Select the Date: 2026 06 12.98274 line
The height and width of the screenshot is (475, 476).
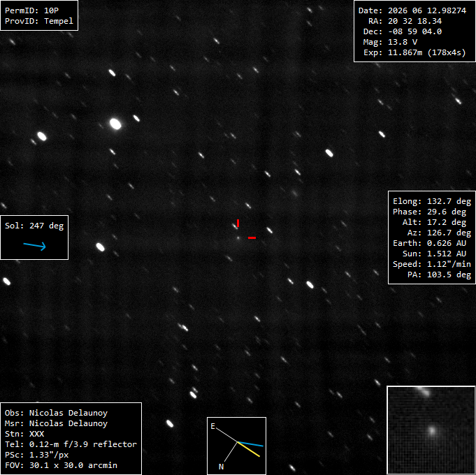coord(412,10)
